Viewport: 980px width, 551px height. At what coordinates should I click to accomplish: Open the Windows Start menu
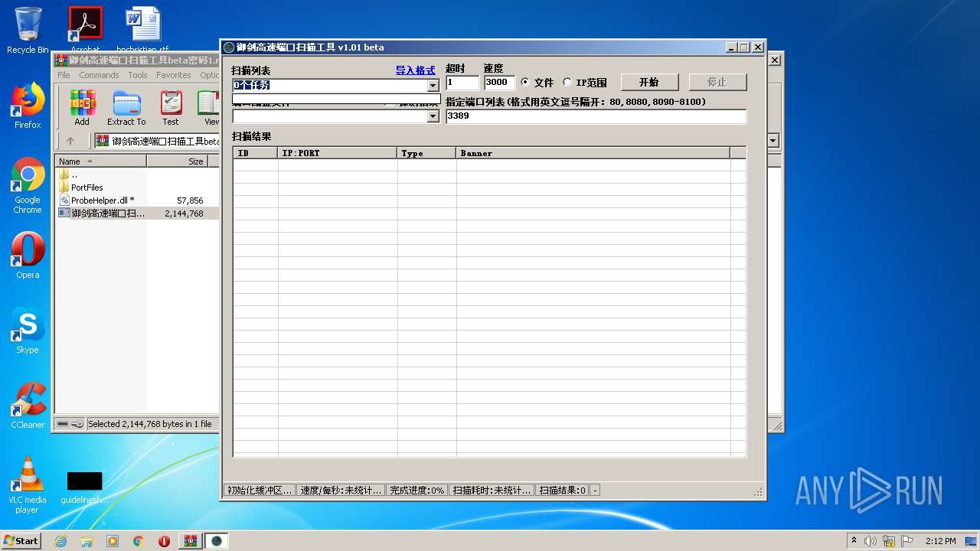[21, 541]
